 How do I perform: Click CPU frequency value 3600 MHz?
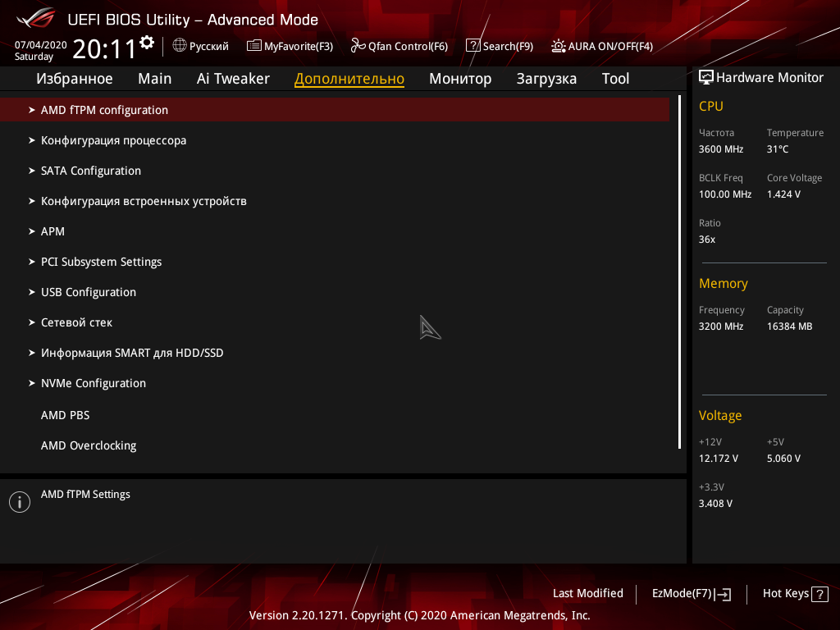[721, 149]
